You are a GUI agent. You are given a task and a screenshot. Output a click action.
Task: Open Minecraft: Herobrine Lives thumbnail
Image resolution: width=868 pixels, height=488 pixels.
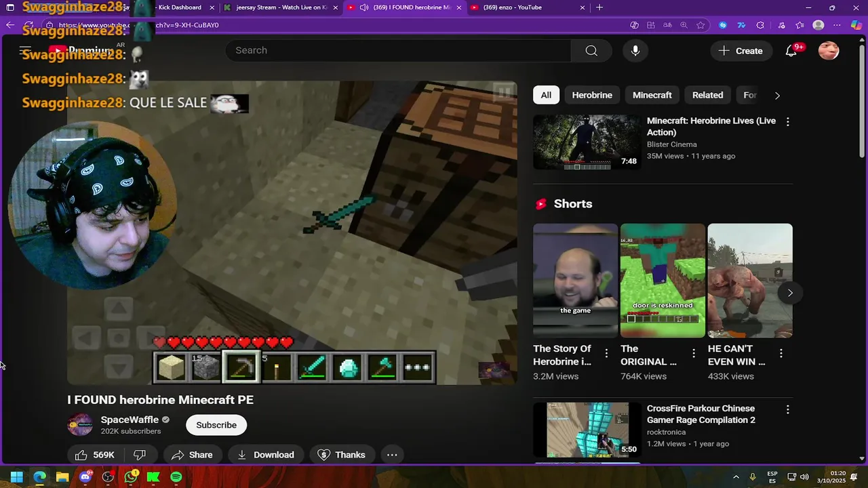587,142
